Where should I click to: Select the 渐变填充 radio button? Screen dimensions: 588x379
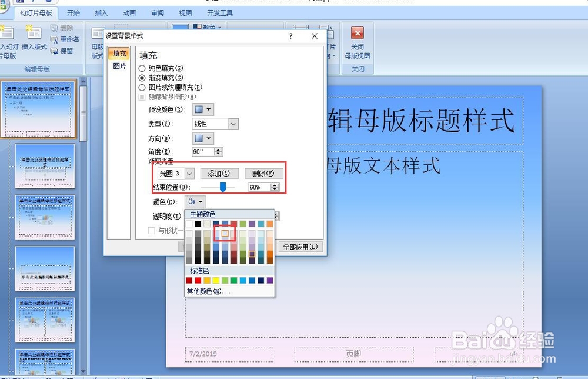[x=142, y=77]
